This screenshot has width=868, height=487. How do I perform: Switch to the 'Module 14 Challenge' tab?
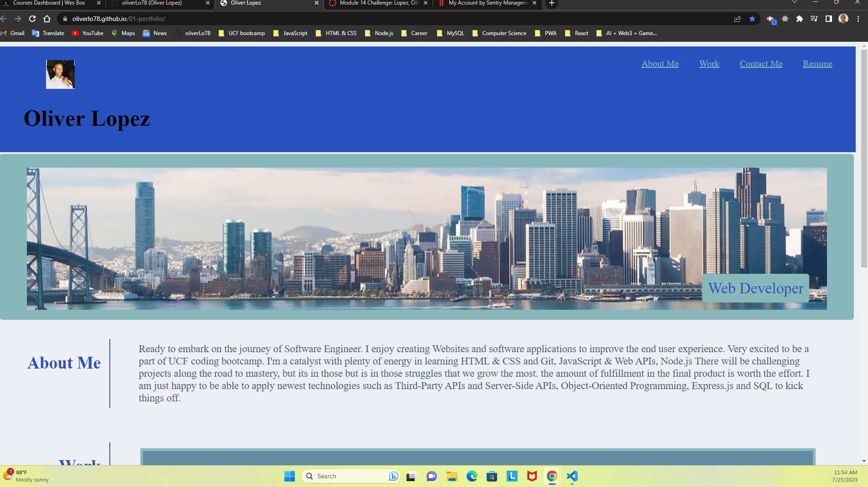376,3
